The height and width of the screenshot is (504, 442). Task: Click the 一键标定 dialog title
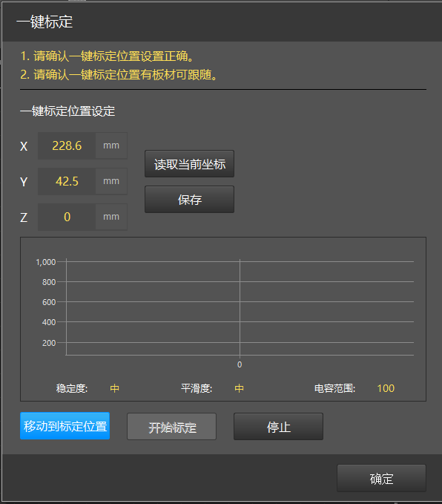[x=44, y=22]
